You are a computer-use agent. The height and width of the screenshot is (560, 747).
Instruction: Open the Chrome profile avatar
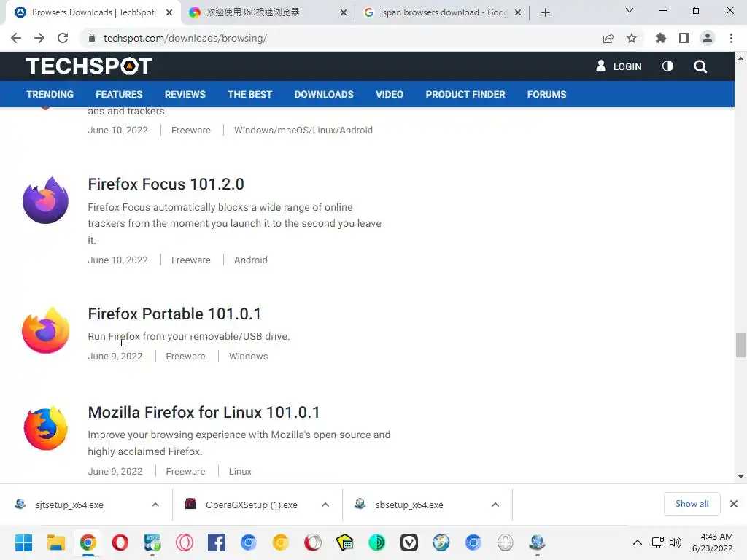[708, 38]
